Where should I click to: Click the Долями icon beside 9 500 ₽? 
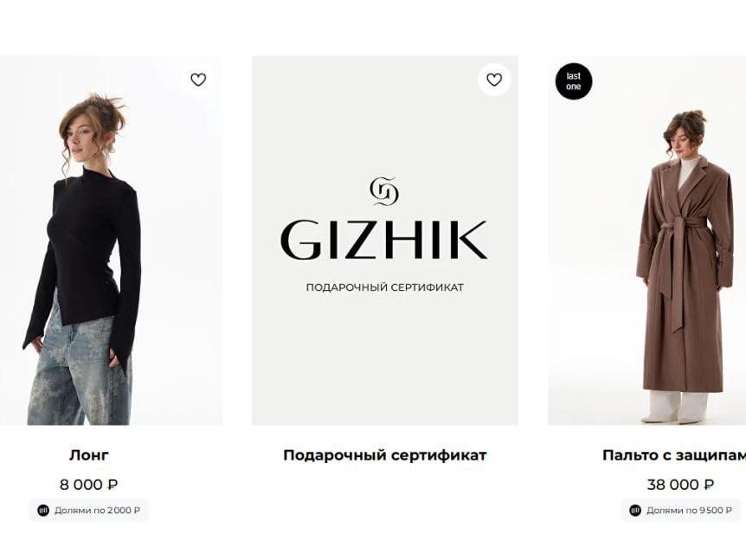point(635,511)
